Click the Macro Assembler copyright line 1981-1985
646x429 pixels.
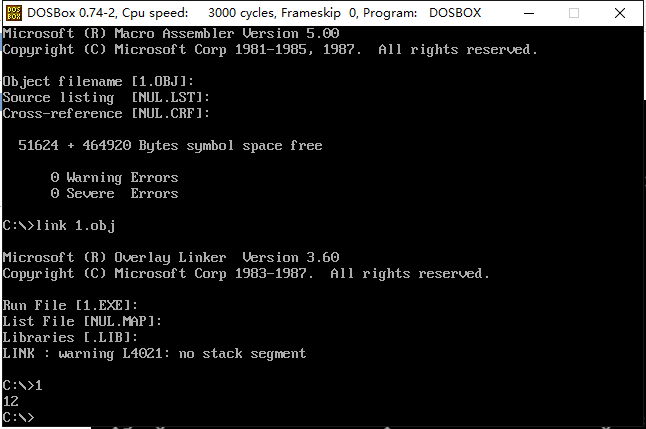click(270, 50)
